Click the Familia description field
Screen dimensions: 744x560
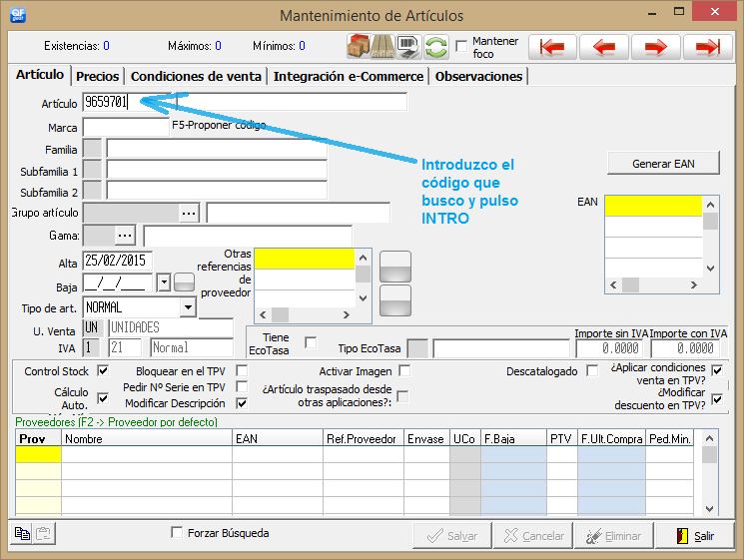(x=217, y=149)
